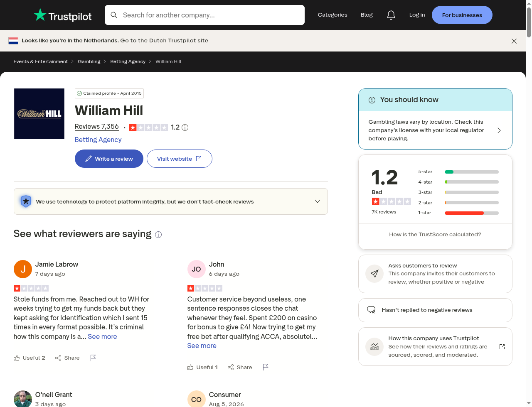Click the chart icon for Trustpilot usage
The image size is (532, 407).
(374, 347)
